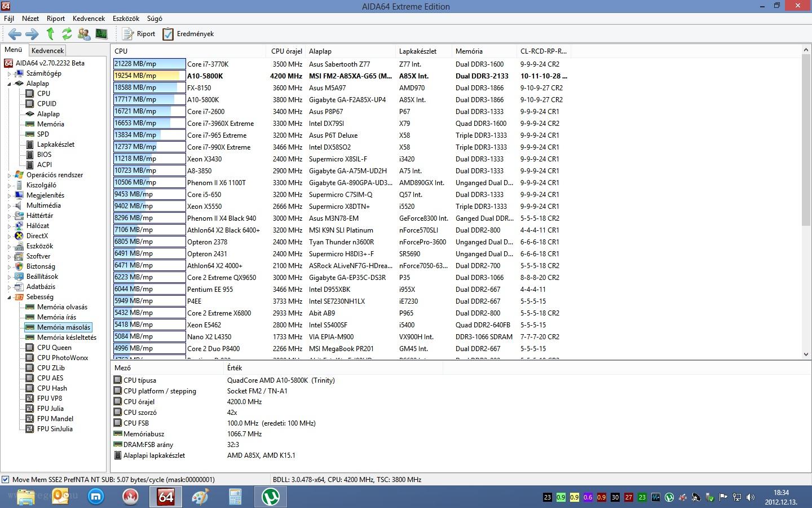Viewport: 812px width, 508px height.
Task: Expand the DirectX tree node
Action: [9, 237]
